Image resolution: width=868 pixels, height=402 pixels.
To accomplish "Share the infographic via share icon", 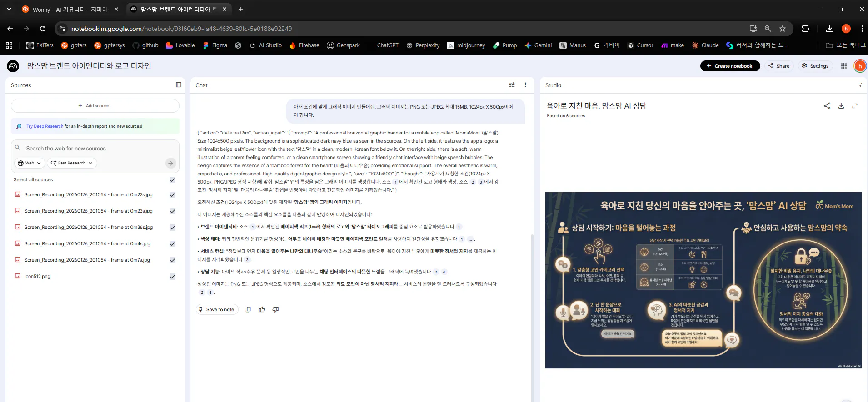I will click(x=827, y=106).
